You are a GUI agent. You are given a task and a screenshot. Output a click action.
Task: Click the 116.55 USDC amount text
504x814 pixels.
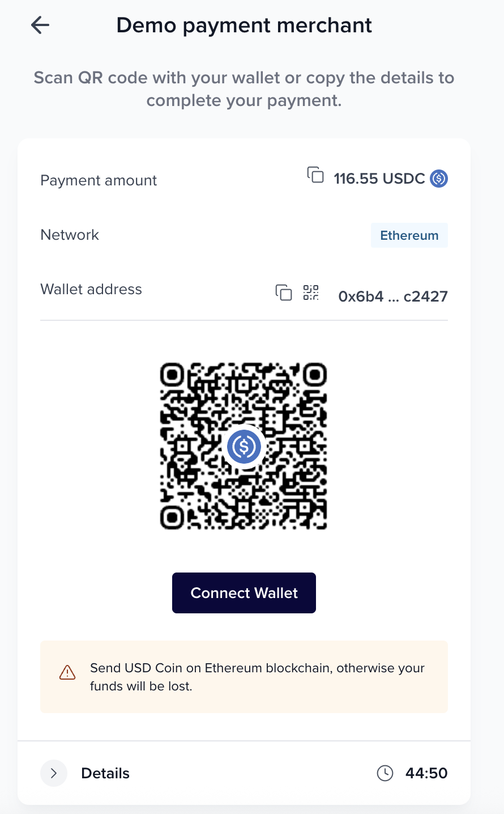tap(379, 179)
